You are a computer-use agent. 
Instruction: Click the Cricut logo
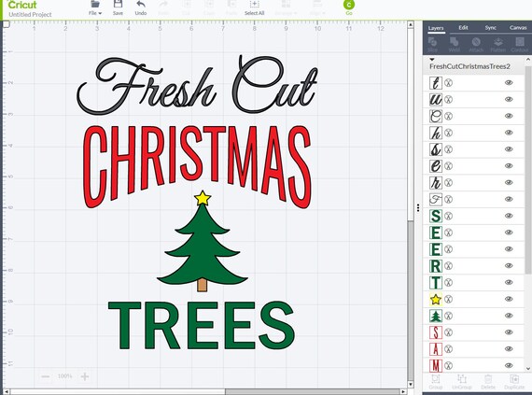pos(22,5)
